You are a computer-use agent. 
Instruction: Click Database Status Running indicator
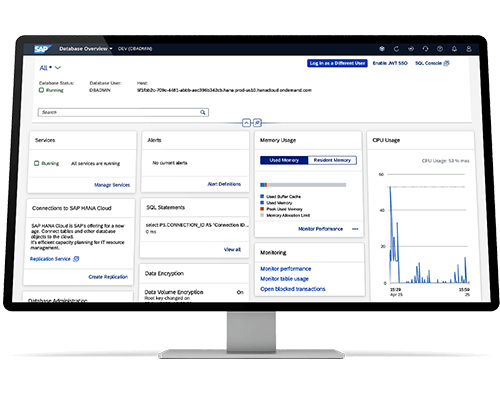[x=51, y=90]
